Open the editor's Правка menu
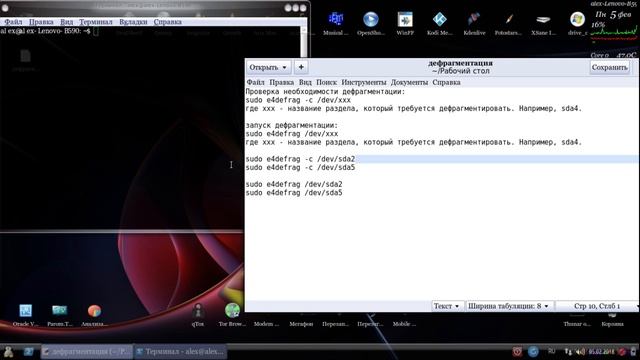This screenshot has width=640, height=360. click(x=281, y=82)
